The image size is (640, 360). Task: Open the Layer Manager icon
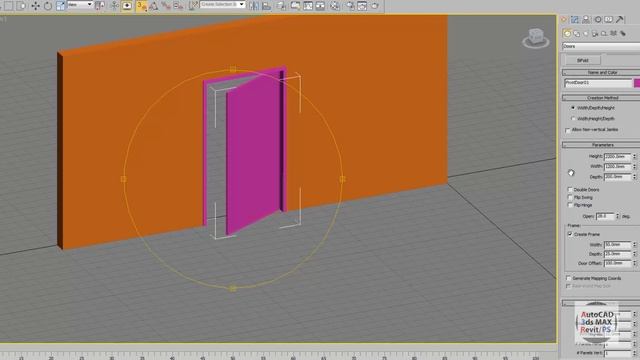(281, 6)
